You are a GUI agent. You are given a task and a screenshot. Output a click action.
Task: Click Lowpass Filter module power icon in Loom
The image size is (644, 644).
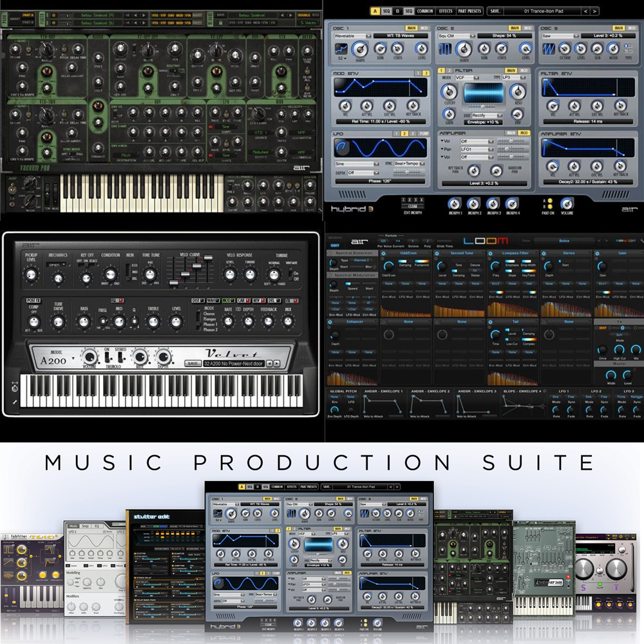click(490, 253)
